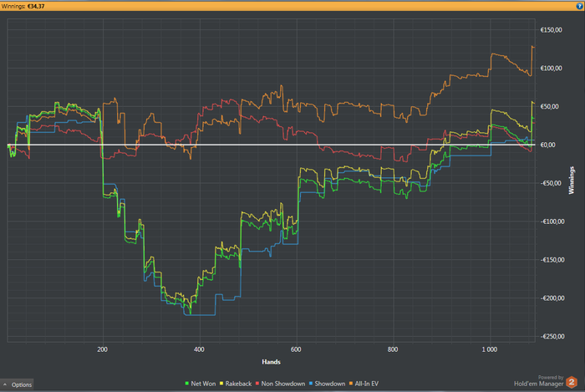Viewport: 585px width, 392px height.
Task: Click the Winnings €34,37 title text
Action: click(x=23, y=6)
